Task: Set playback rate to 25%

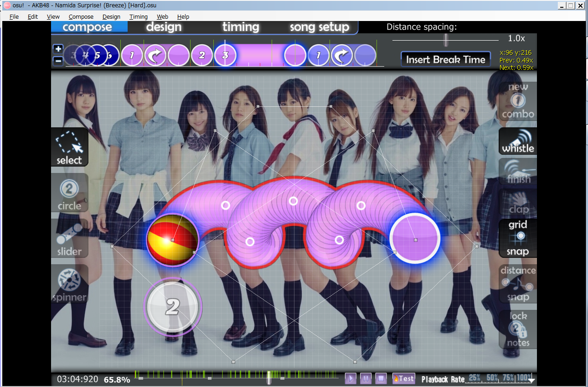Action: tap(475, 378)
